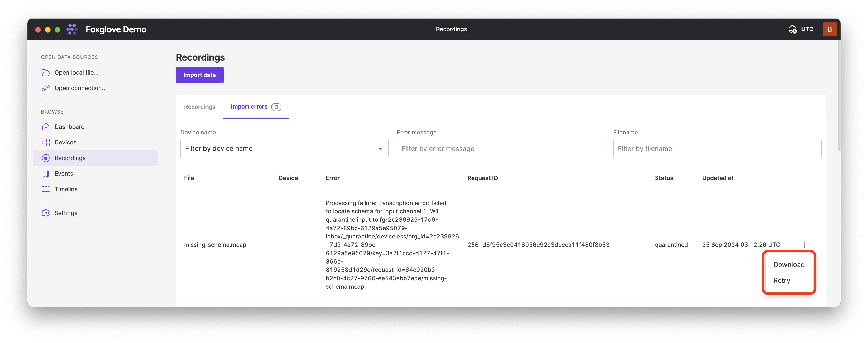Open the kebab menu on missing-schema.mcap row

coord(805,245)
